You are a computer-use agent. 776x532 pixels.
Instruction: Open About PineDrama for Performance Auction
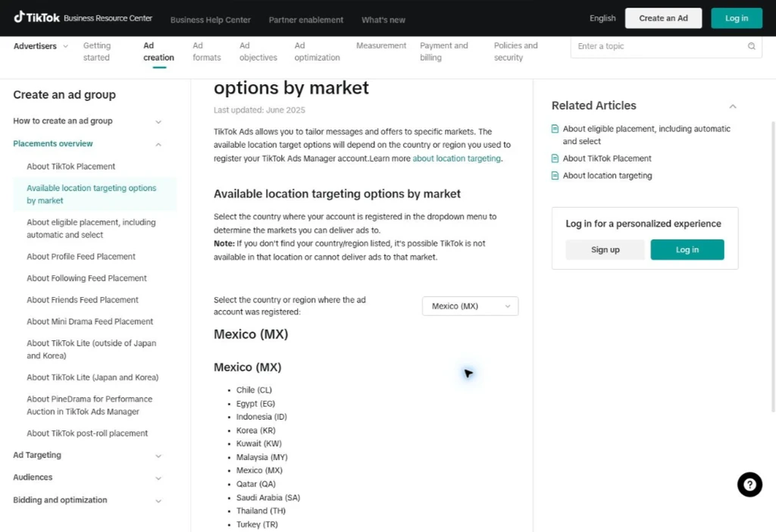89,405
